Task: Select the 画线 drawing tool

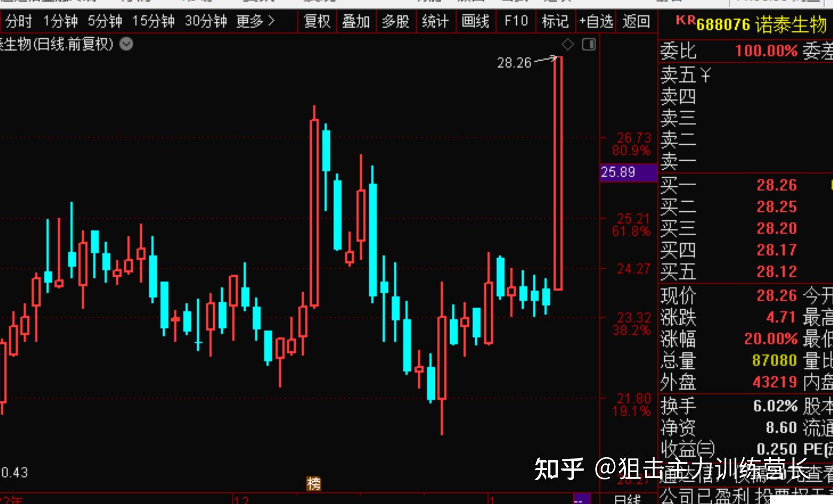Action: pyautogui.click(x=475, y=21)
